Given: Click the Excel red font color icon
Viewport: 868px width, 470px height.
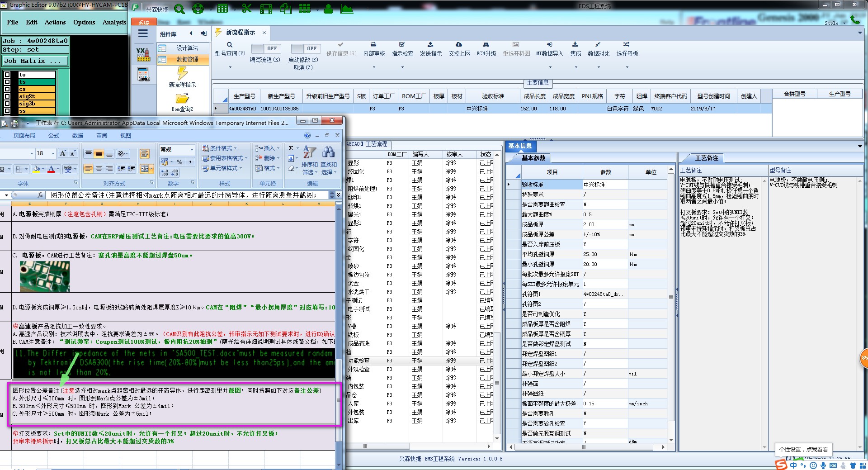Looking at the screenshot, I should [x=52, y=169].
